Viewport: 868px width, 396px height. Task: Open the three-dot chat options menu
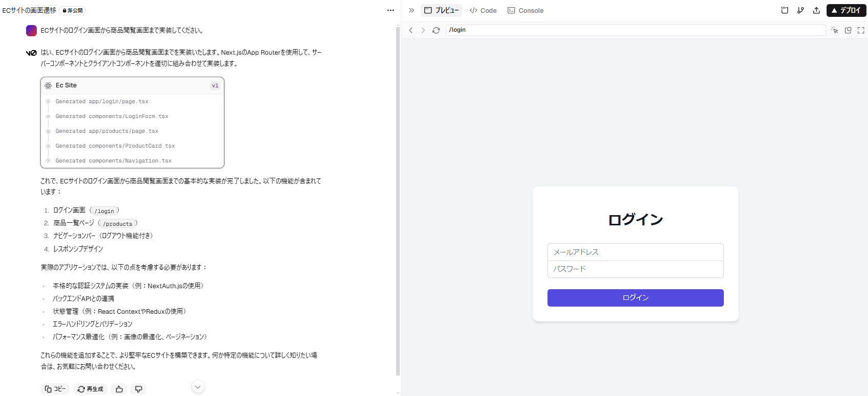click(391, 10)
